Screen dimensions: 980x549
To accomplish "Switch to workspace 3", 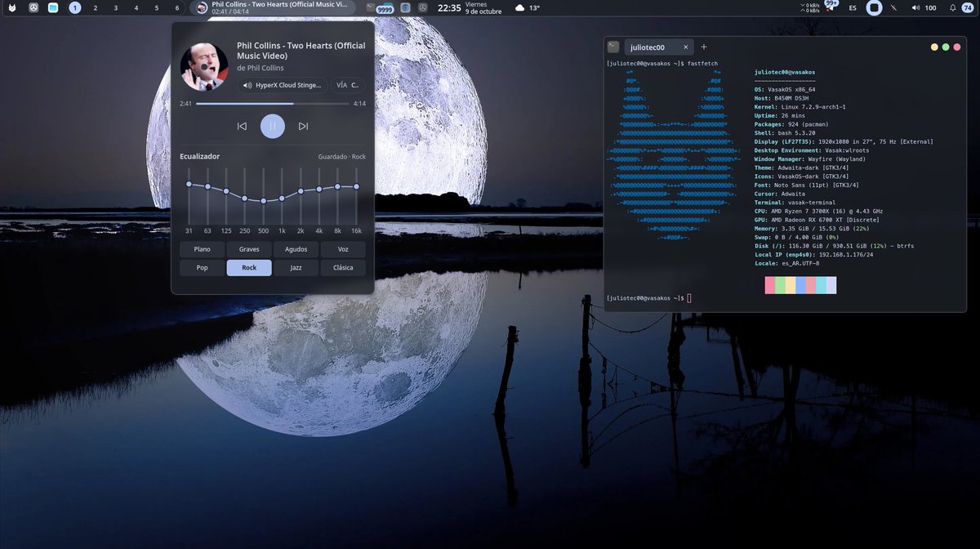I will 116,7.
